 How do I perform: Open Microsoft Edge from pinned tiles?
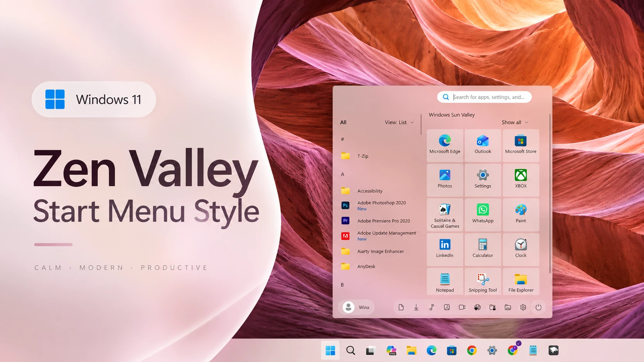point(444,145)
